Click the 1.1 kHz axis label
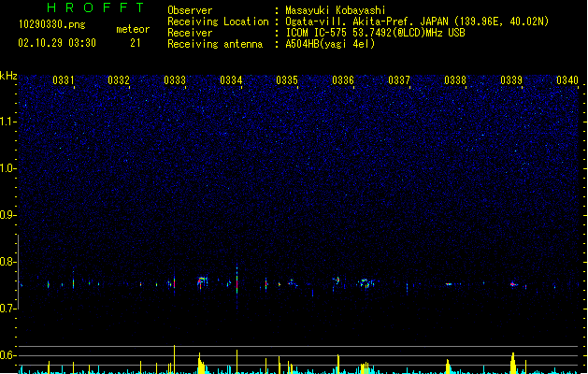Screen dimensions: 588x374 coord(8,122)
